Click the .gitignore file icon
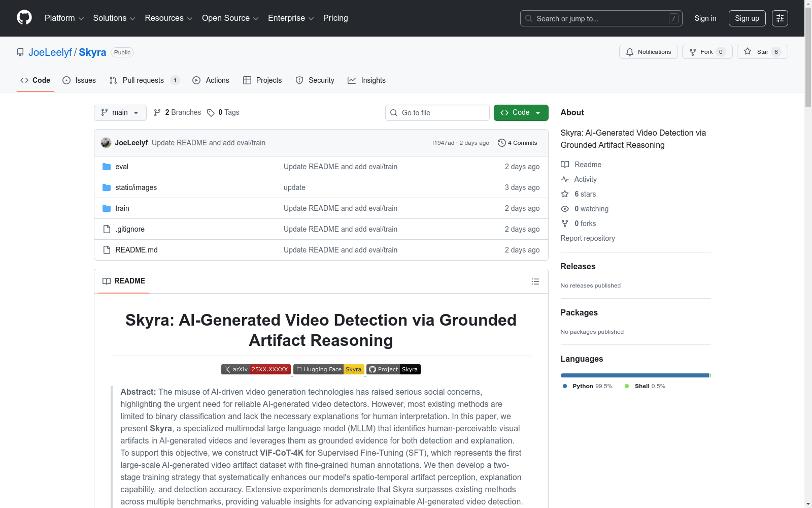 (107, 229)
